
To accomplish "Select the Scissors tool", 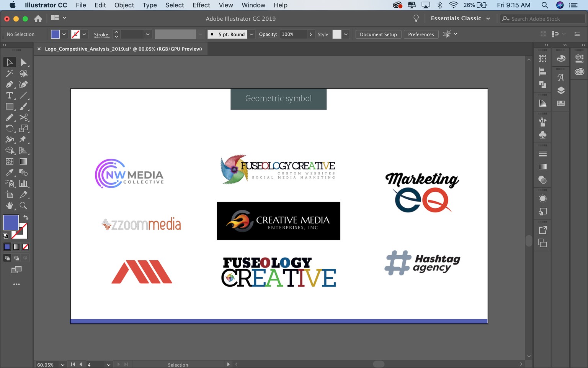I will (x=23, y=117).
